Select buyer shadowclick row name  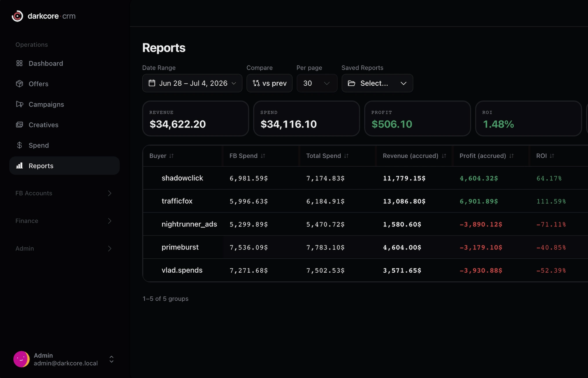pos(182,178)
